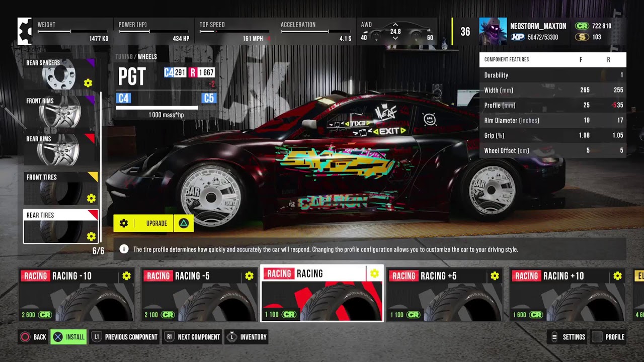644x362 pixels.
Task: Click the C5 class badge
Action: [x=209, y=98]
